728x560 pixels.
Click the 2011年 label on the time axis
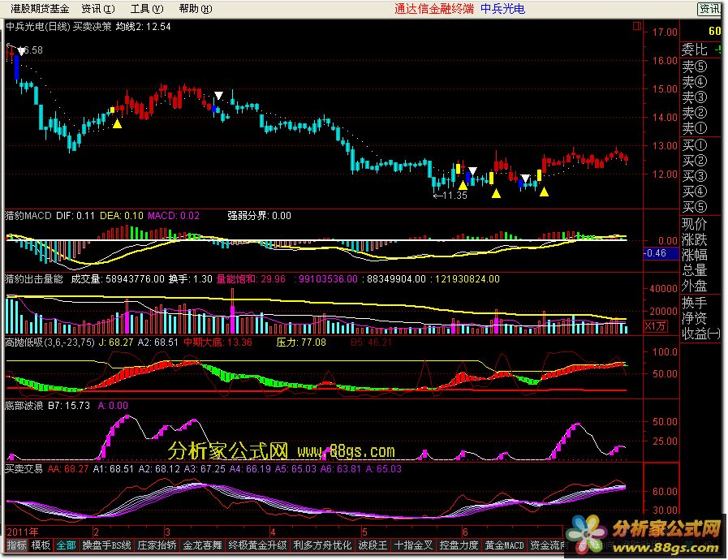click(x=23, y=532)
